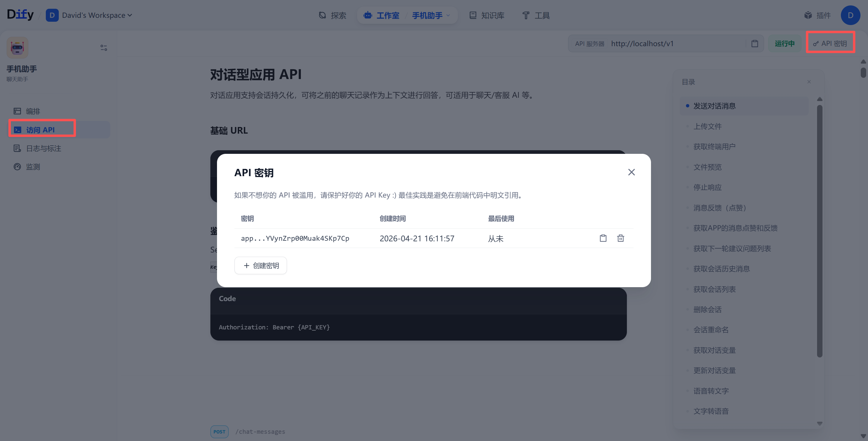Click the 创建密钥 button
Viewport: 868px width, 441px height.
pos(260,266)
